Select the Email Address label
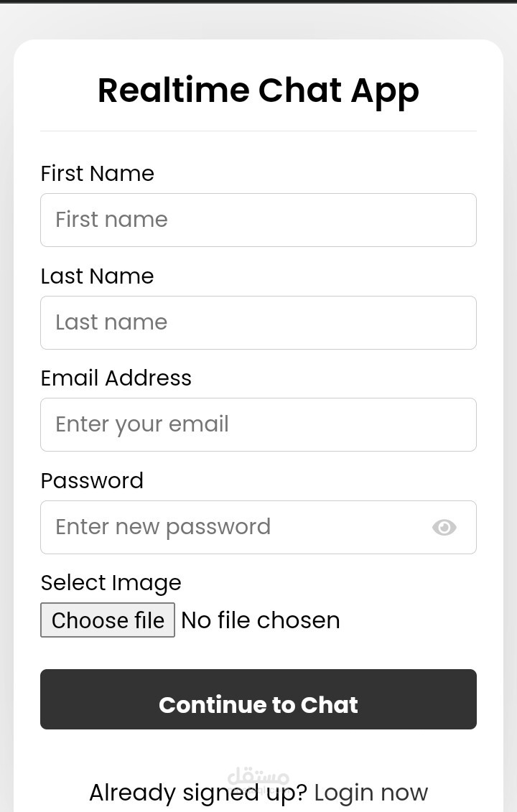 point(116,378)
